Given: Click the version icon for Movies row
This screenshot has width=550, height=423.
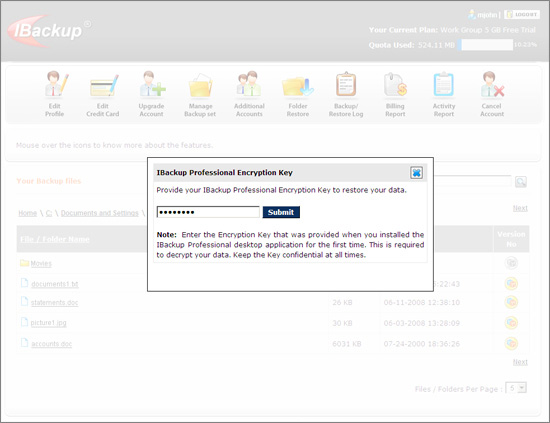Looking at the screenshot, I should coord(511,263).
